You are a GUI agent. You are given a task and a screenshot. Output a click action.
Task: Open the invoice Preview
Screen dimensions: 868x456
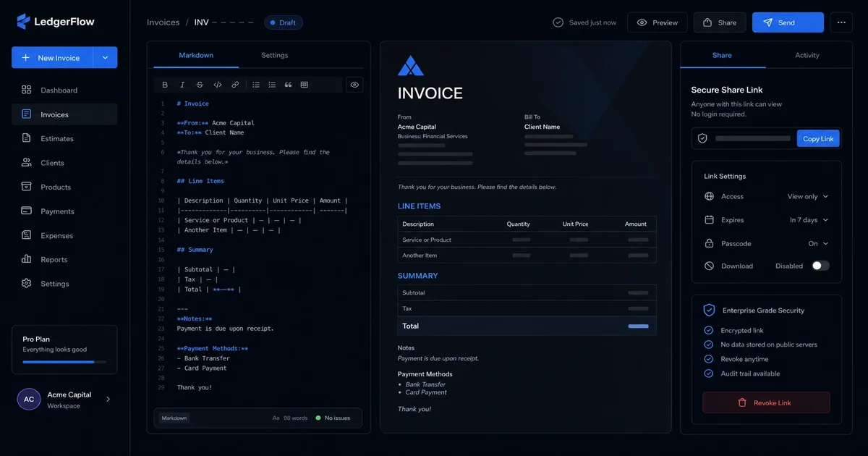(657, 22)
